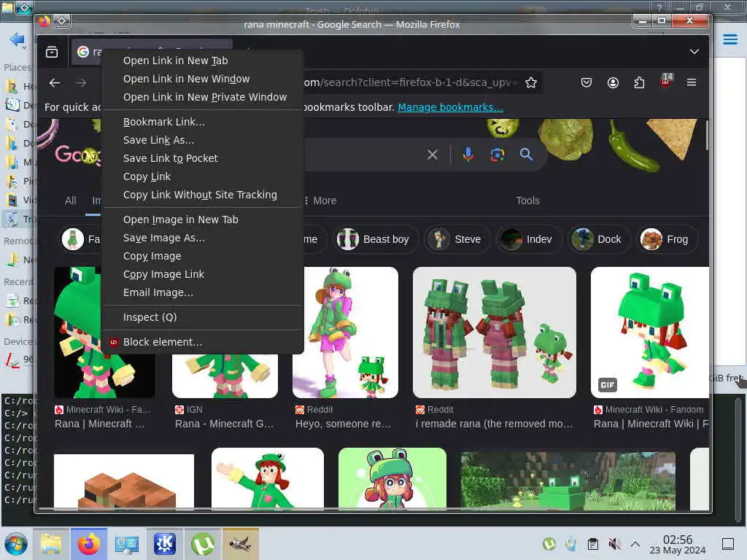Open the KDE application taskbar icon
Screen dimensions: 747x560
pyautogui.click(x=164, y=544)
